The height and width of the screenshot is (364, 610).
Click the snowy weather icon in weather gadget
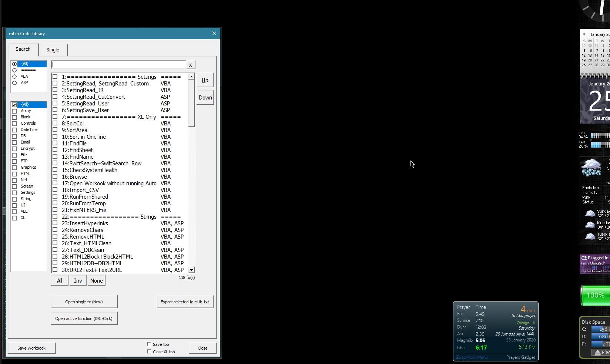pyautogui.click(x=591, y=167)
